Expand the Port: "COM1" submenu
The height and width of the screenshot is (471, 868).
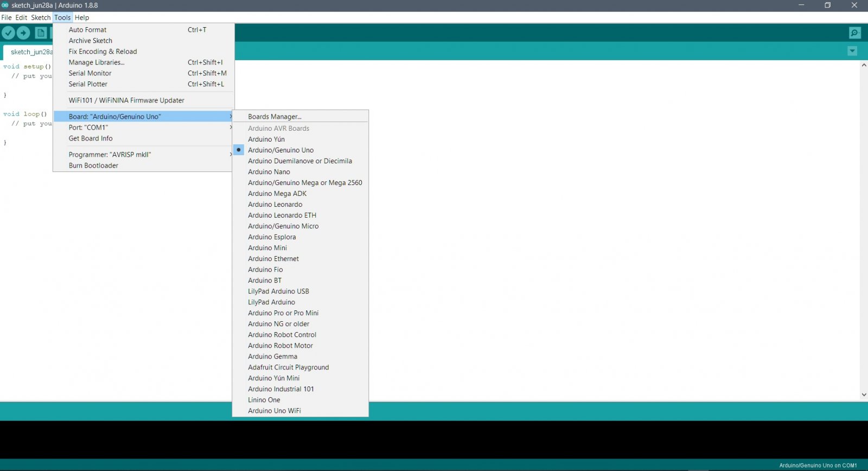pos(143,128)
